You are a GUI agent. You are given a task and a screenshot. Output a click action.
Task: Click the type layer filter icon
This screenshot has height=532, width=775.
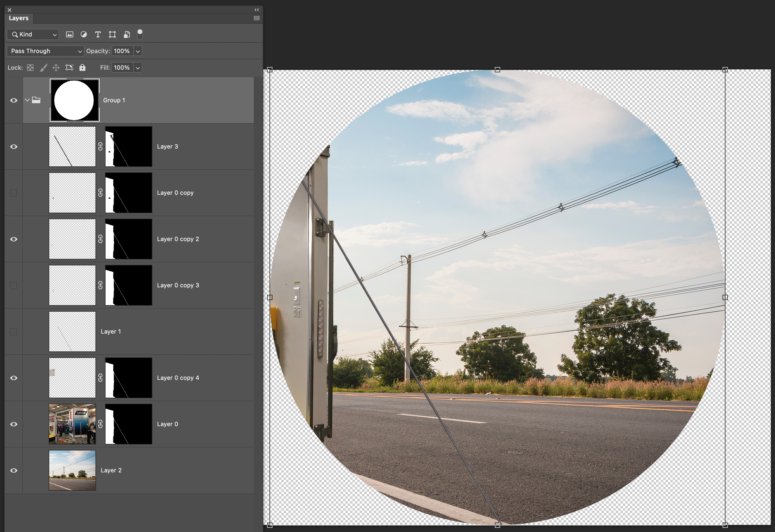[98, 34]
